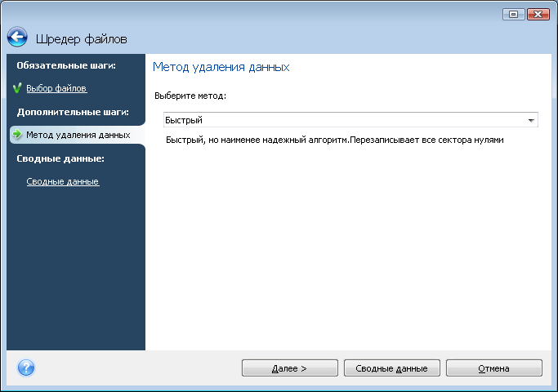The image size is (558, 392).
Task: Click the Выберите метод label
Action: [190, 96]
